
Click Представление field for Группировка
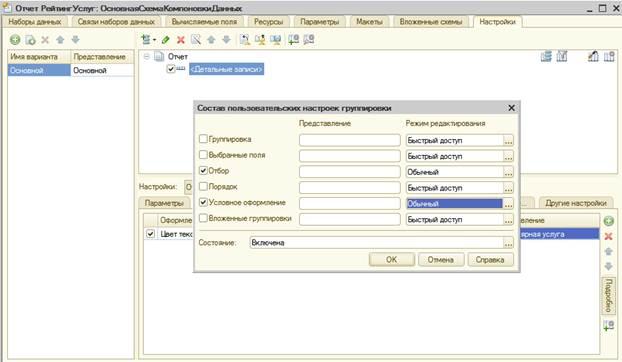[x=349, y=140]
